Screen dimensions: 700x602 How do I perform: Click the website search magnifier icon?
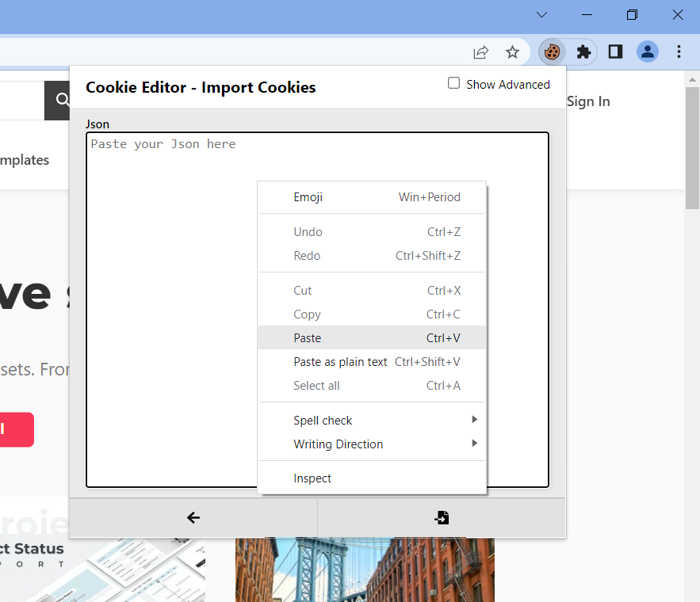point(59,101)
